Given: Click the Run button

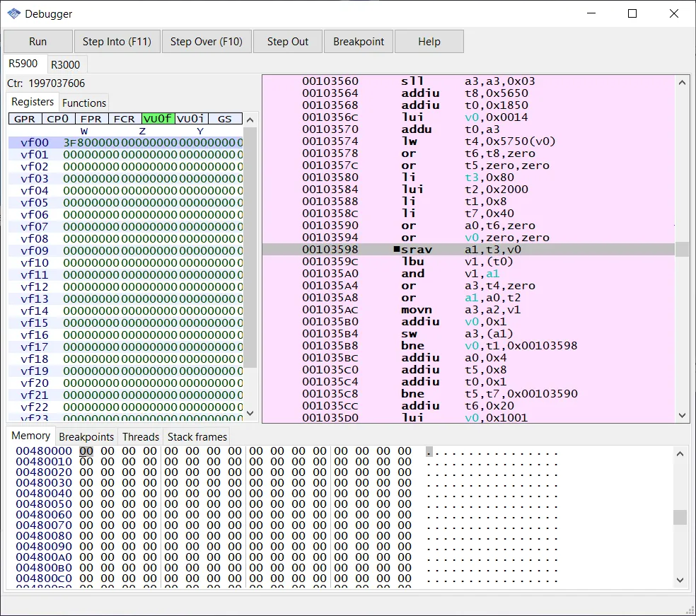Looking at the screenshot, I should [38, 42].
